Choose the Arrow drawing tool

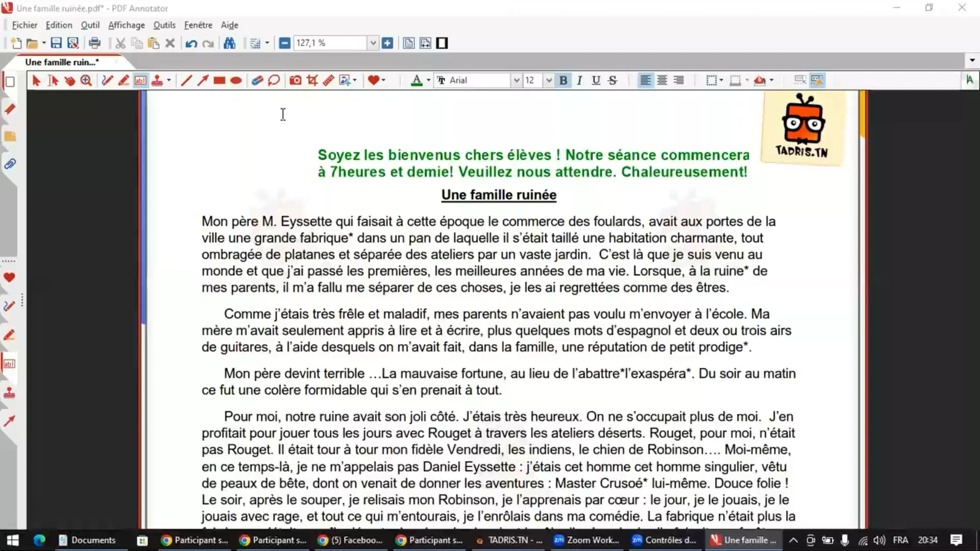click(203, 80)
